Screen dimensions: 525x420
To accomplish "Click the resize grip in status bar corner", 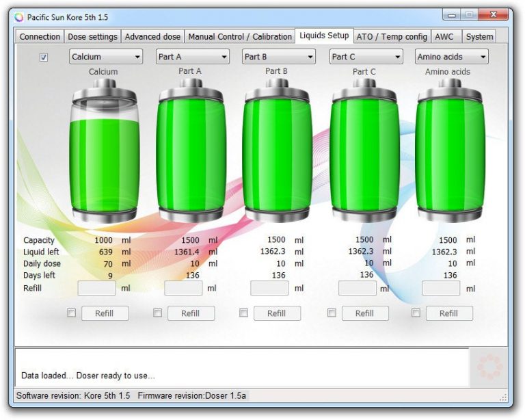I will point(503,397).
